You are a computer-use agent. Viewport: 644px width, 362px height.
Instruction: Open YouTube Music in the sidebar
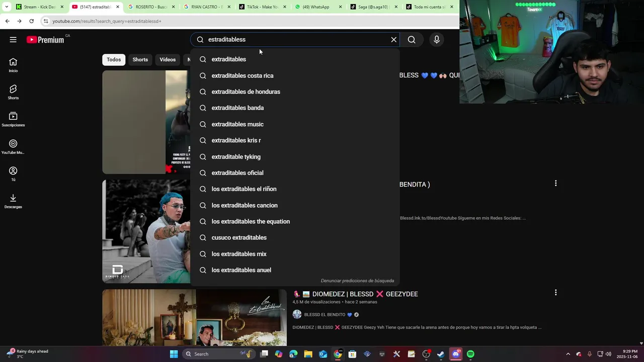coord(13,147)
